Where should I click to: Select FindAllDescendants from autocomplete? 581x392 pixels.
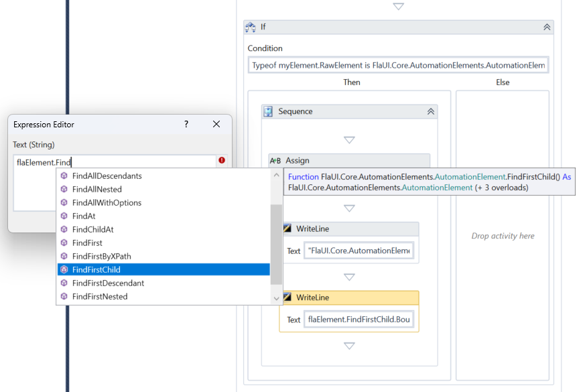tap(164, 176)
